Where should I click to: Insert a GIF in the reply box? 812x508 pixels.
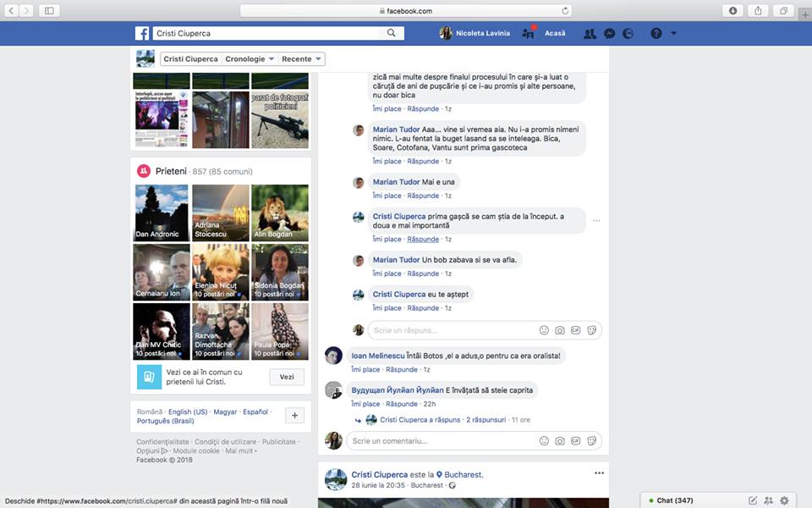click(x=576, y=330)
